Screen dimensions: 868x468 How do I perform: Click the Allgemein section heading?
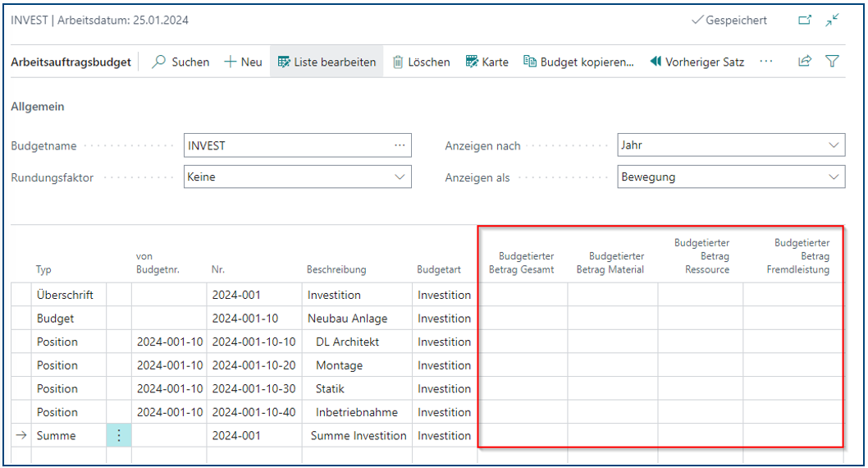(38, 107)
